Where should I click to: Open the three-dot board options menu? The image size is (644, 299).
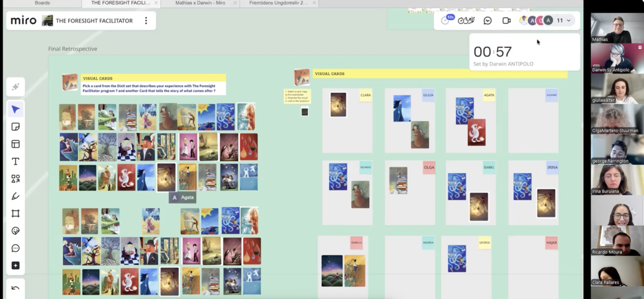click(146, 21)
